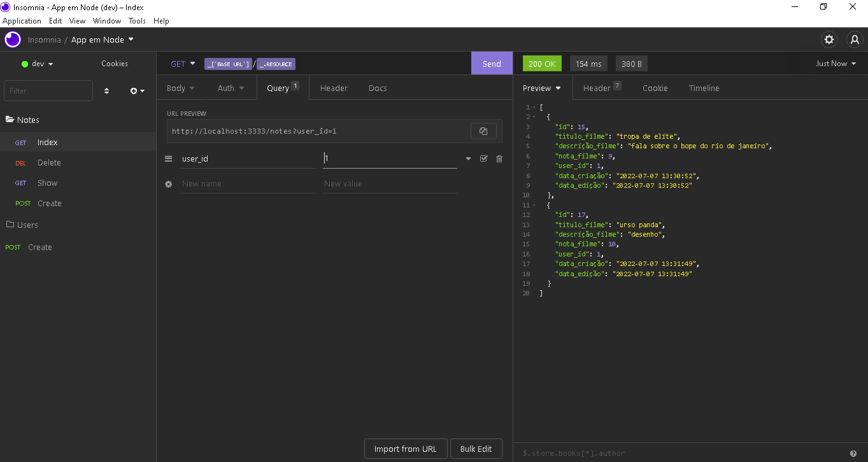Click the 154 ms response time badge
The width and height of the screenshot is (868, 462).
(588, 64)
